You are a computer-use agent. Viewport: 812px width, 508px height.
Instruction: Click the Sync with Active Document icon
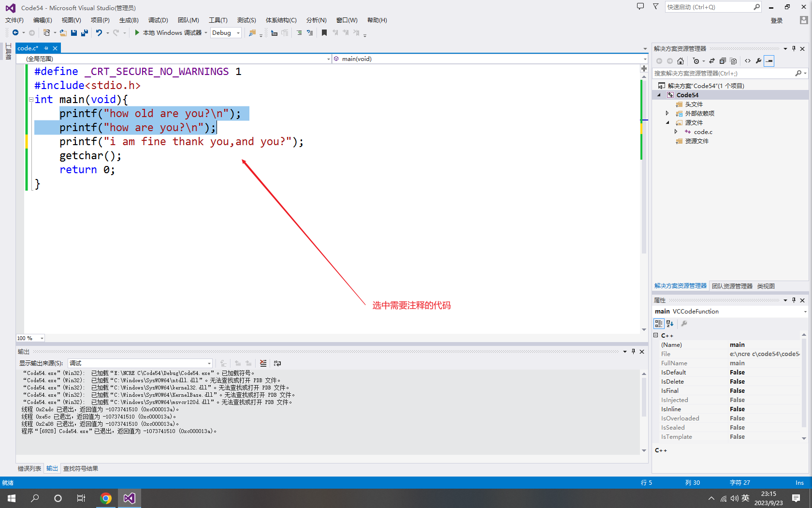tap(712, 61)
